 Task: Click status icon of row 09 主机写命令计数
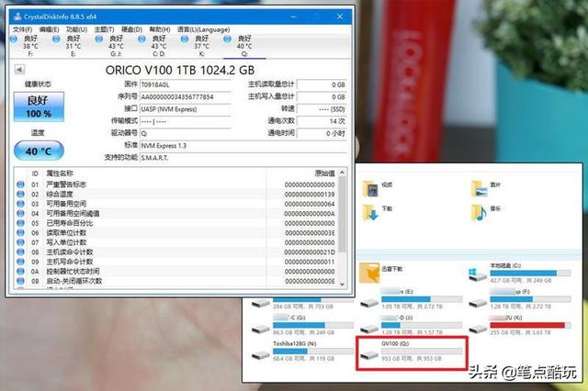pyautogui.click(x=20, y=262)
